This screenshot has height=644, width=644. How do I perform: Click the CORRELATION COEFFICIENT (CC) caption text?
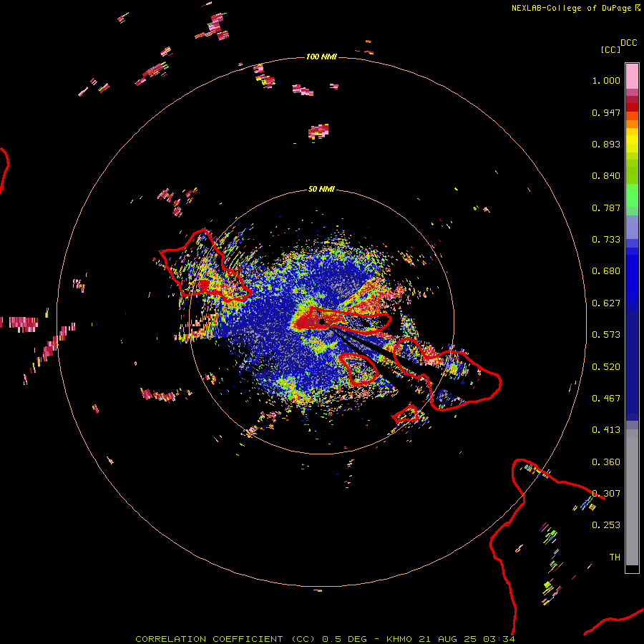point(225,639)
